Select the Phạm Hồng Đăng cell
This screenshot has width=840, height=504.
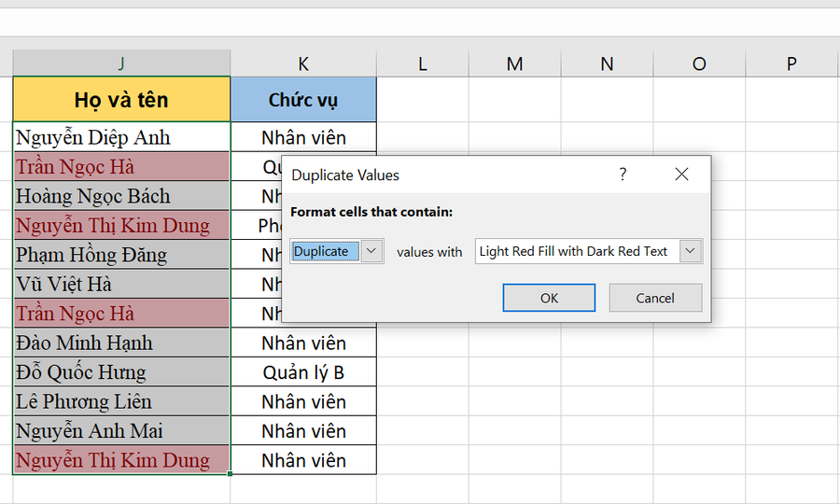click(x=121, y=255)
